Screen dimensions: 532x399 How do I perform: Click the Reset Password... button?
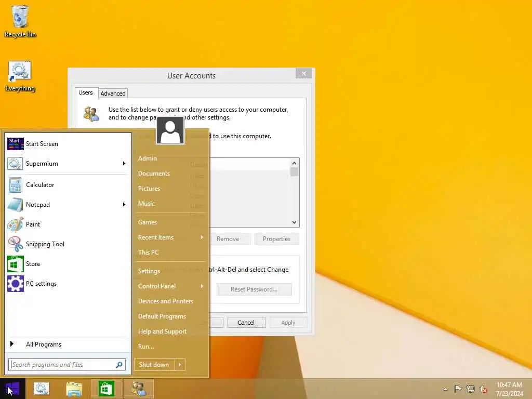click(x=254, y=289)
